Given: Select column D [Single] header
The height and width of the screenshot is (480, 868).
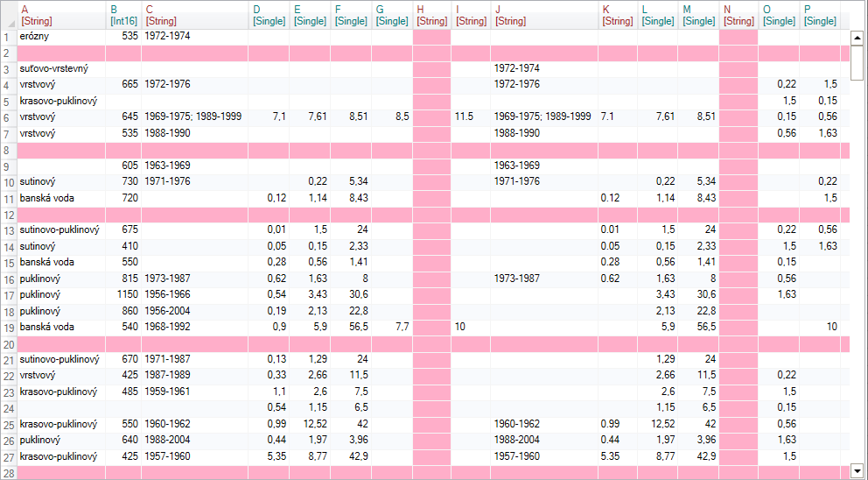Looking at the screenshot, I should coord(269,15).
